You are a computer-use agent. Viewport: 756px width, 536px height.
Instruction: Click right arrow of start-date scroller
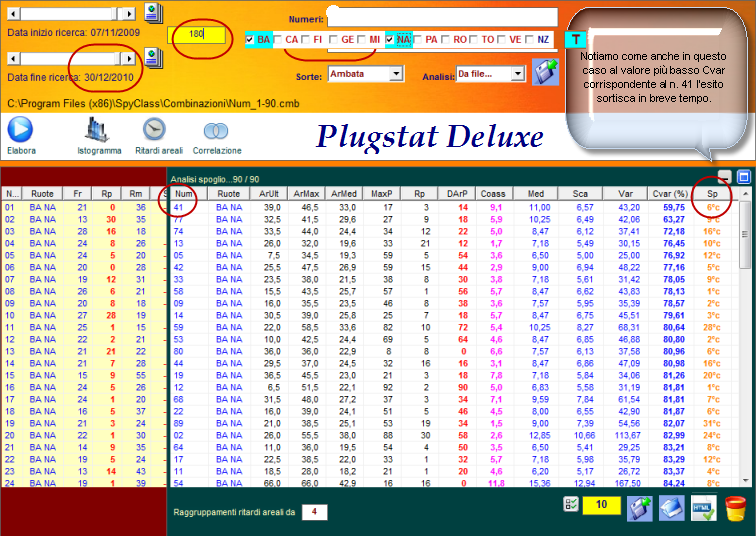pos(129,14)
